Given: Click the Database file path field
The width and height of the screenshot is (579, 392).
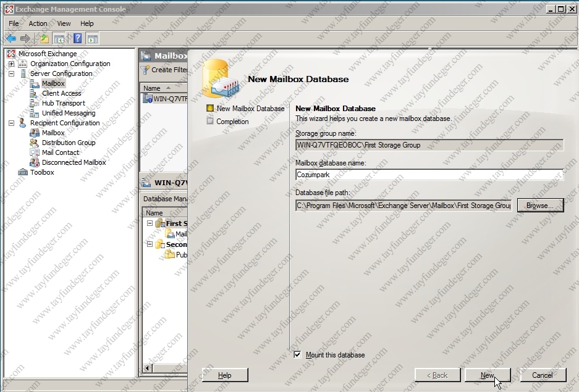Looking at the screenshot, I should click(x=404, y=206).
